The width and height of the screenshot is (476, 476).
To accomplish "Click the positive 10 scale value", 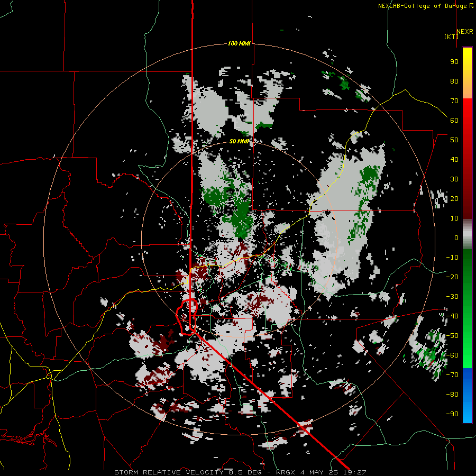I will pyautogui.click(x=454, y=218).
